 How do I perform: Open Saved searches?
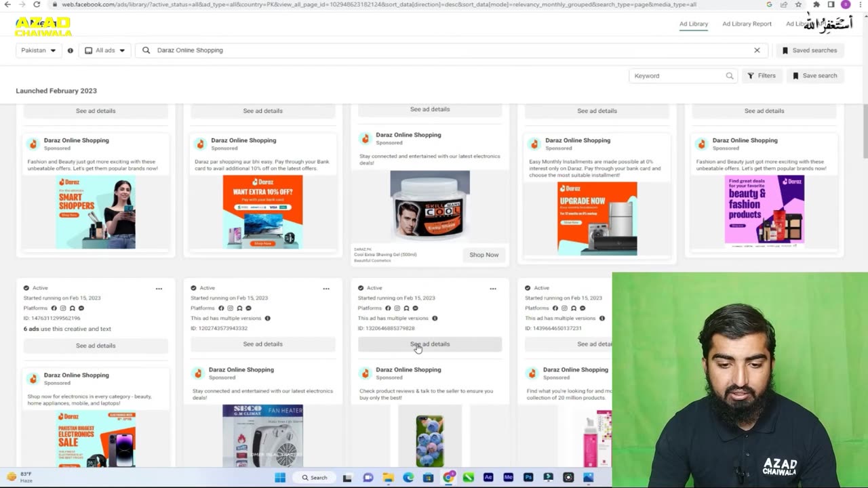click(x=810, y=50)
